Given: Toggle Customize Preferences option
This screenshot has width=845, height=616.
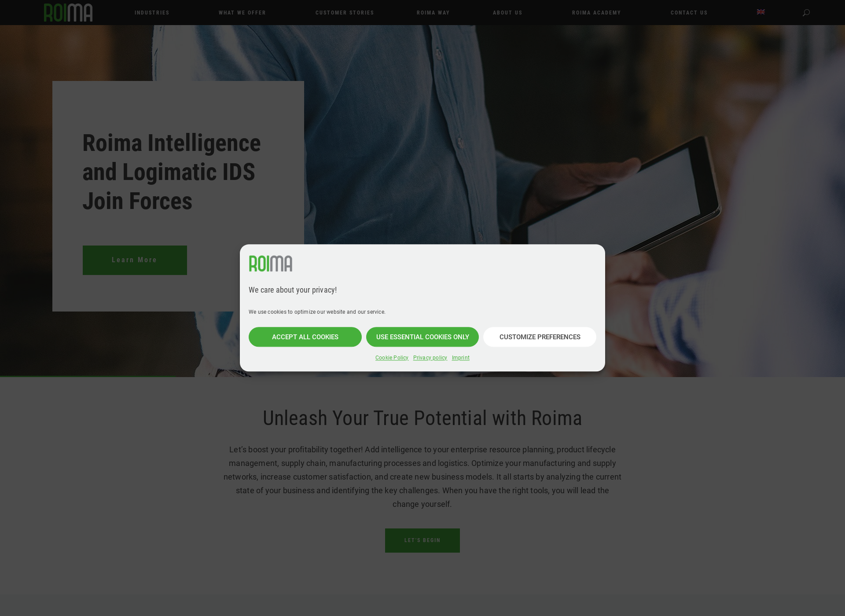Looking at the screenshot, I should coord(539,337).
